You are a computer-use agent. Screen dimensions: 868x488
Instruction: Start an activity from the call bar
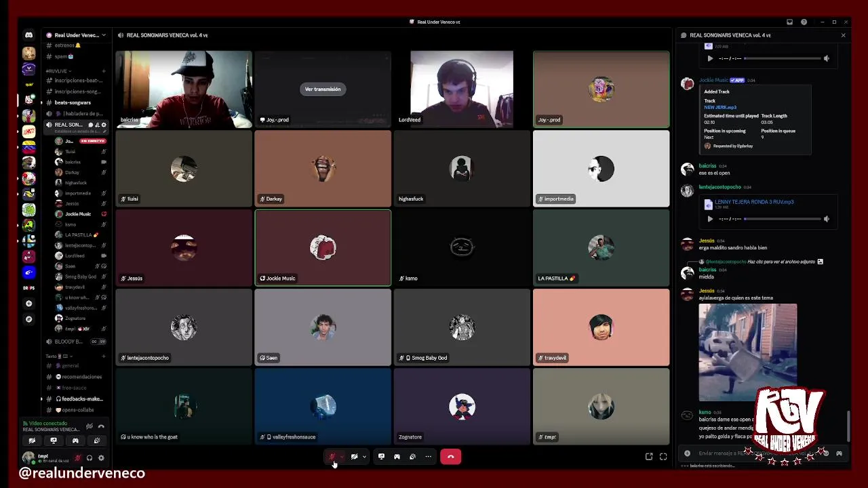click(397, 457)
